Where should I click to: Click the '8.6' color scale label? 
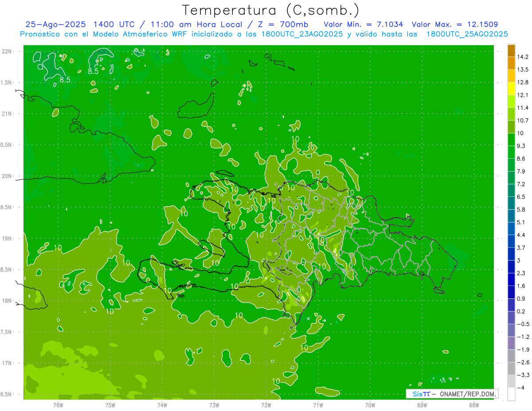coord(521,159)
